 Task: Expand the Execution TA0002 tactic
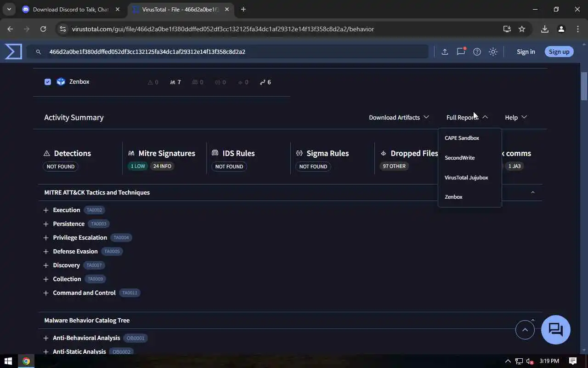pos(46,210)
